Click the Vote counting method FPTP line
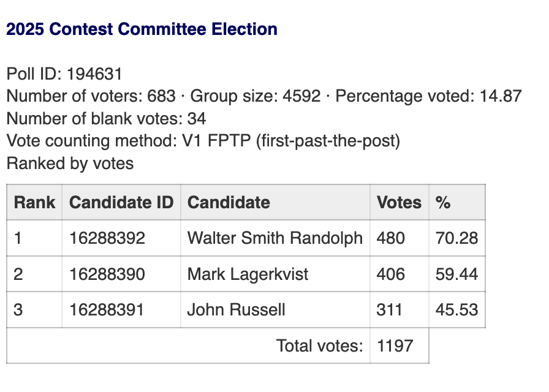The width and height of the screenshot is (549, 392). [x=203, y=141]
